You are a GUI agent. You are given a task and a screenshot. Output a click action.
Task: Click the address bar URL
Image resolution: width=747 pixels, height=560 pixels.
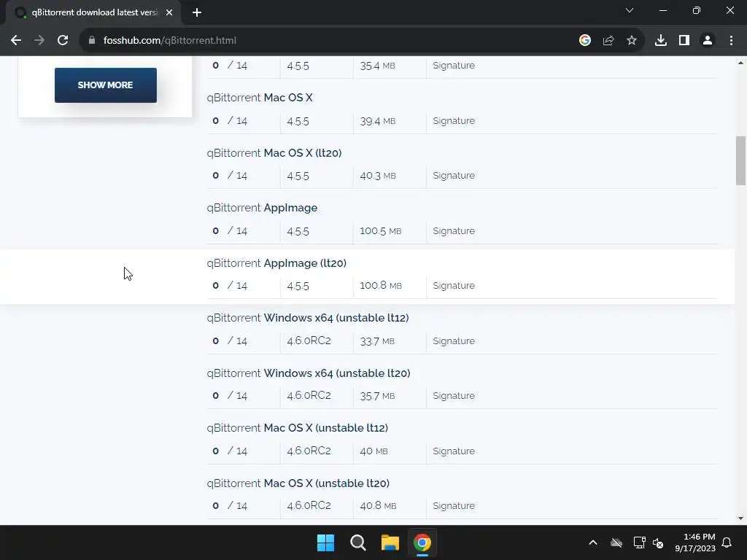(169, 41)
